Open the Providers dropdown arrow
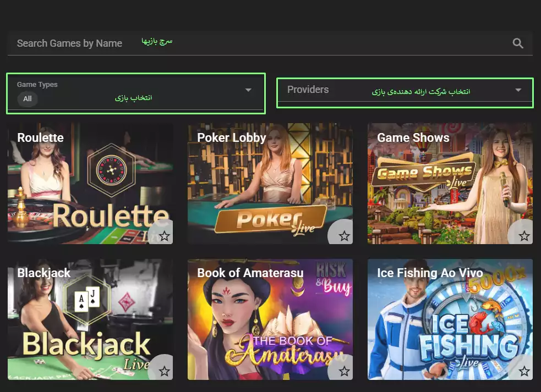The image size is (541, 392). tap(518, 90)
